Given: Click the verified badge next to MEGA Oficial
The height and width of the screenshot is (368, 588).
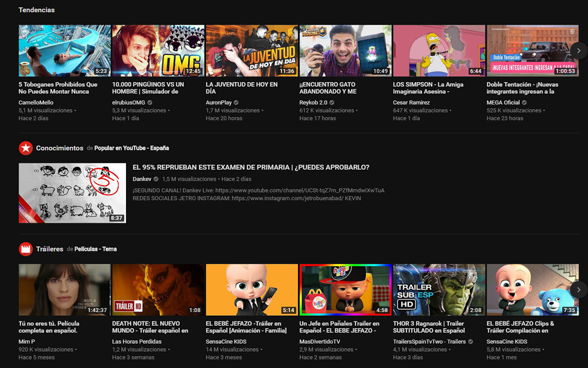Looking at the screenshot, I should coord(524,102).
